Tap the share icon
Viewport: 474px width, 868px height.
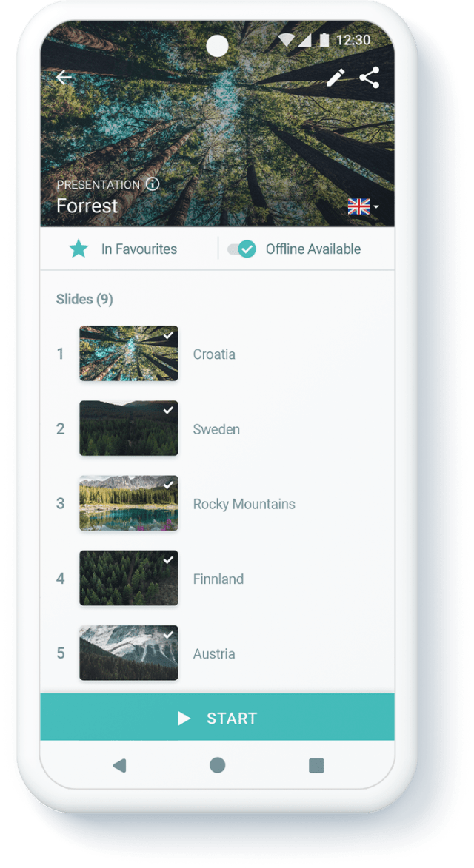pos(370,78)
